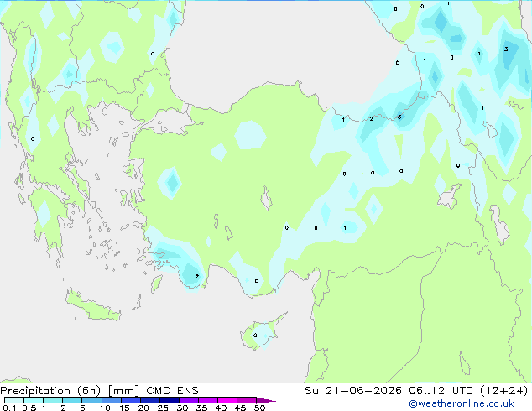Click the island of Cyprus on map
532x411 pixels.
pyautogui.click(x=262, y=333)
